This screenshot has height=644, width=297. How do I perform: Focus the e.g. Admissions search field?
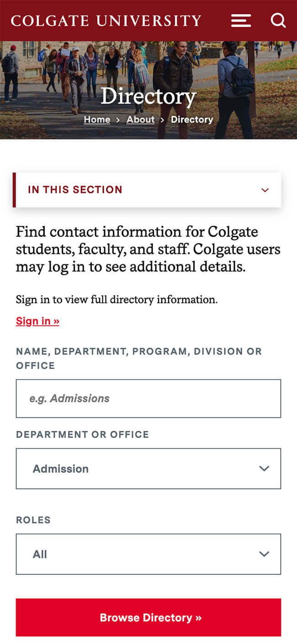tap(148, 398)
